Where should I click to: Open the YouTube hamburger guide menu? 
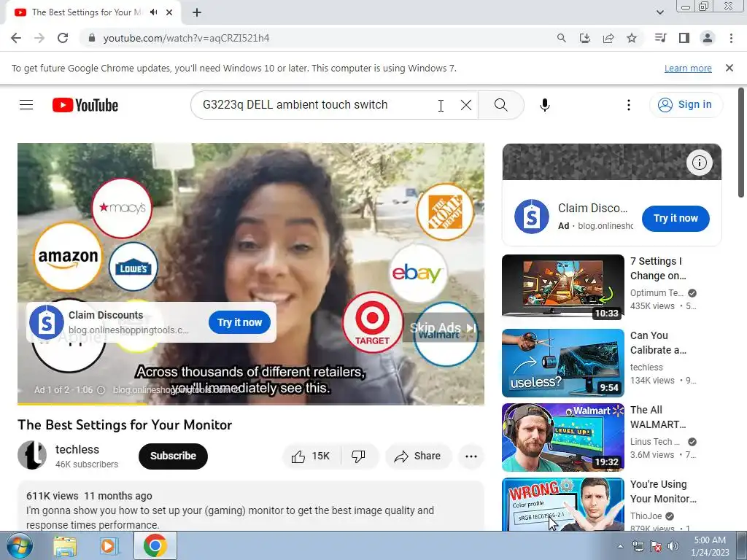tap(26, 105)
